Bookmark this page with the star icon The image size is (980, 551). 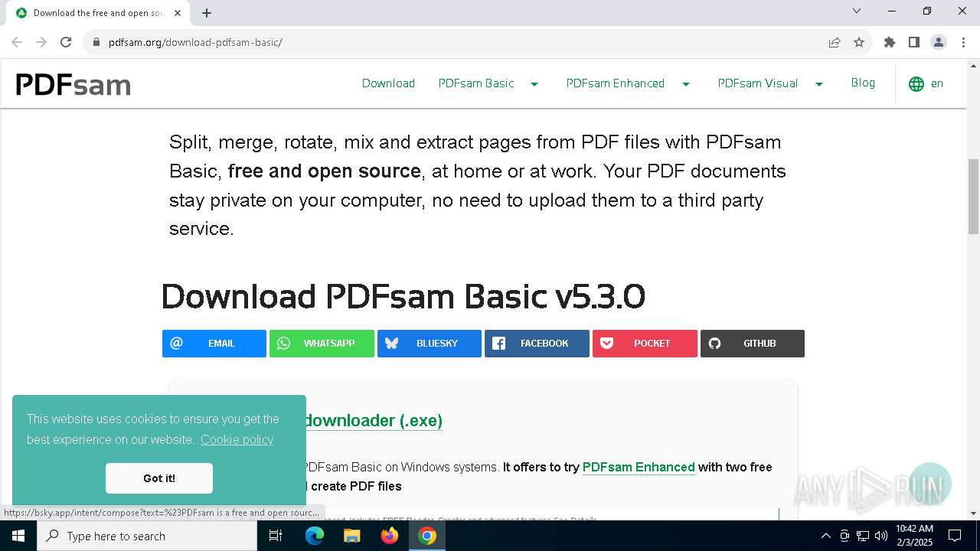click(x=859, y=42)
